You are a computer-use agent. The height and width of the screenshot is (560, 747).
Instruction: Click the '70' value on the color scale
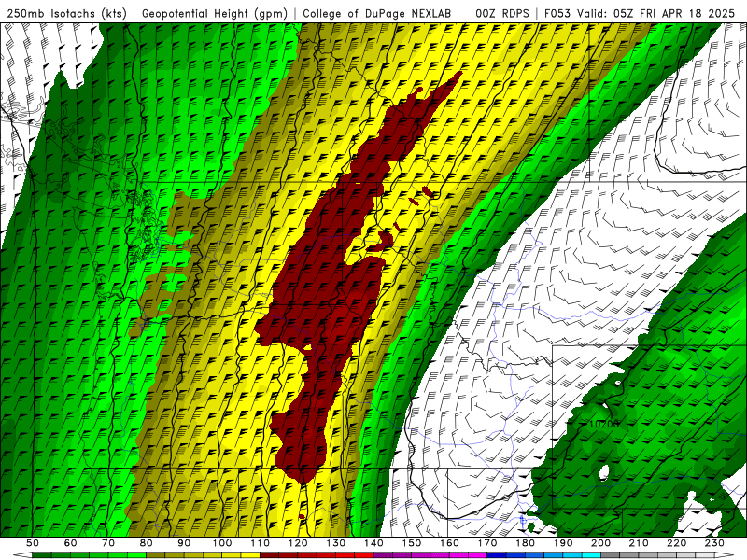click(108, 543)
